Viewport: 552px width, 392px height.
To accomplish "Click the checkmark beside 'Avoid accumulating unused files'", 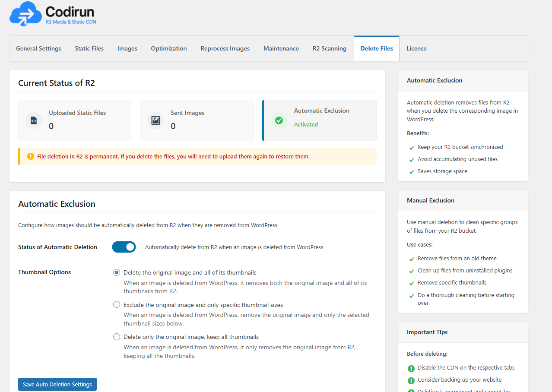I will 411,160.
